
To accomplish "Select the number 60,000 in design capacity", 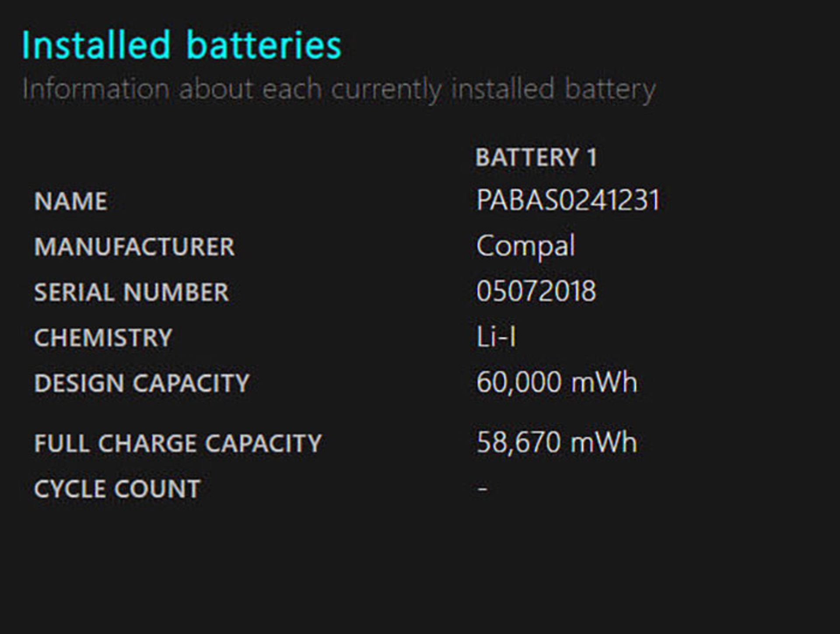I will pyautogui.click(x=519, y=382).
